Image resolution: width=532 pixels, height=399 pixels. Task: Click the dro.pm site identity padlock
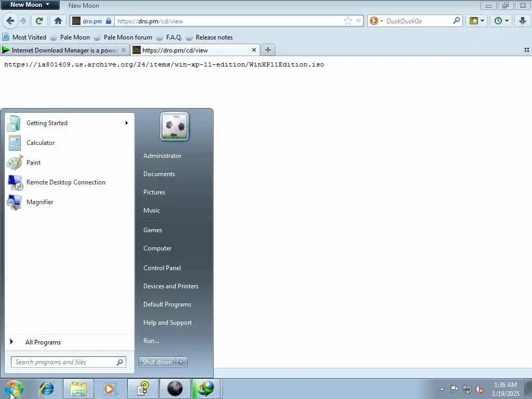pyautogui.click(x=109, y=21)
